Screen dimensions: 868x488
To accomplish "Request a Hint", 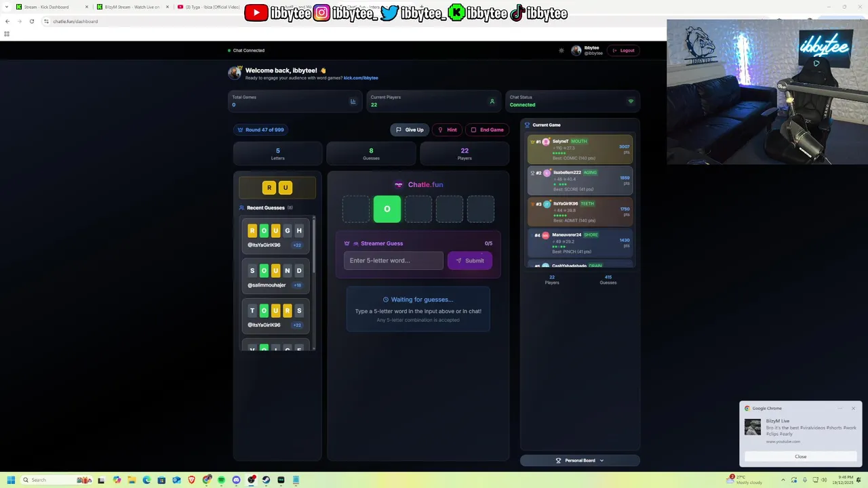I will pyautogui.click(x=448, y=129).
